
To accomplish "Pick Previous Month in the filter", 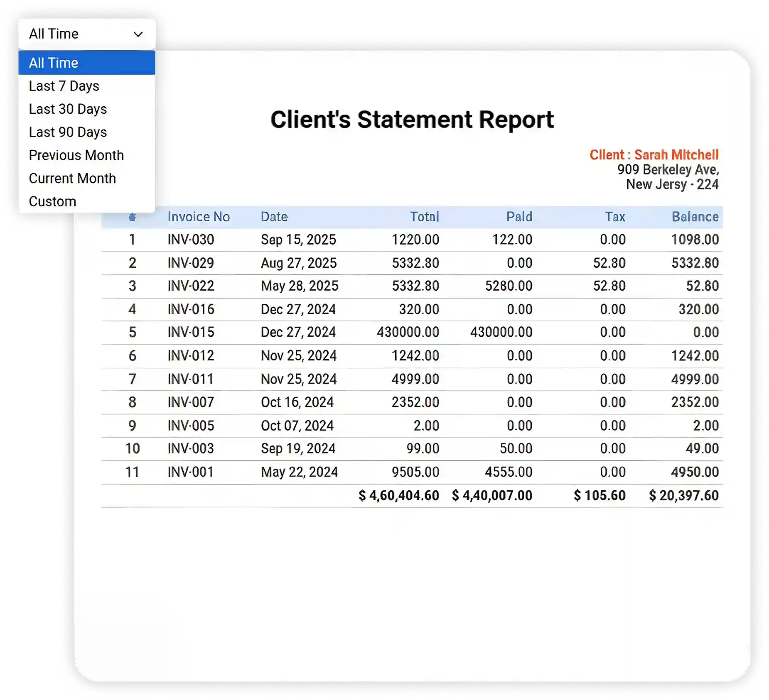I will (76, 155).
